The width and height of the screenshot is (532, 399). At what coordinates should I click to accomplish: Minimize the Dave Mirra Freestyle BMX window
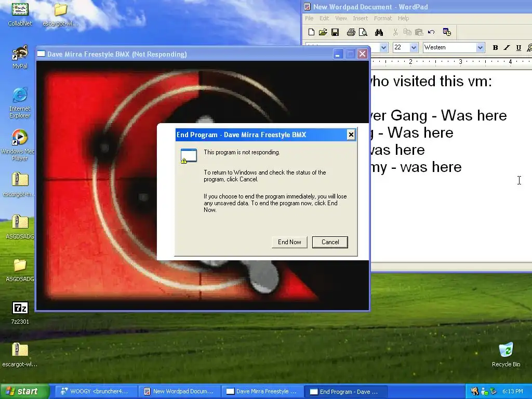click(338, 54)
